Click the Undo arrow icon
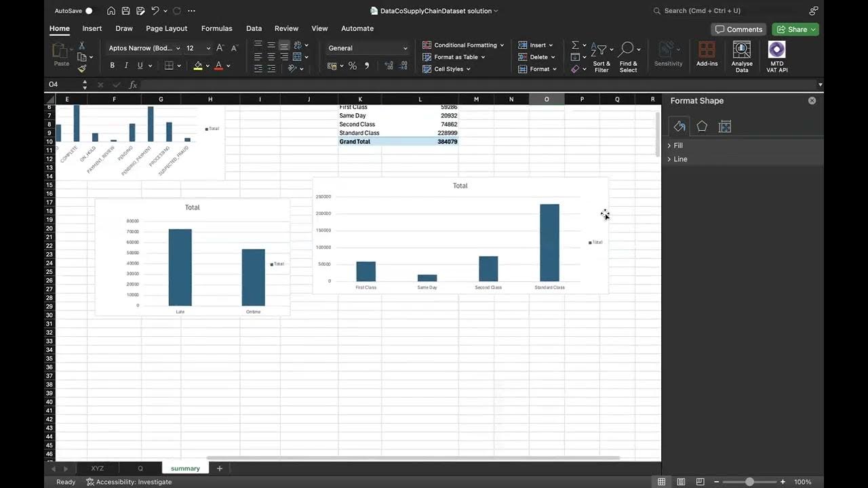The image size is (868, 488). coord(155,11)
